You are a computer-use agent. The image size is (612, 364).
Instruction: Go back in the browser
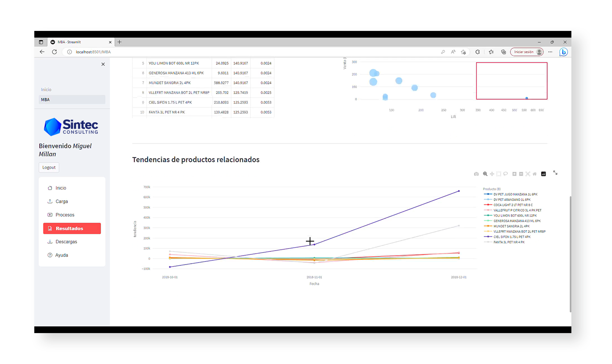tap(42, 52)
